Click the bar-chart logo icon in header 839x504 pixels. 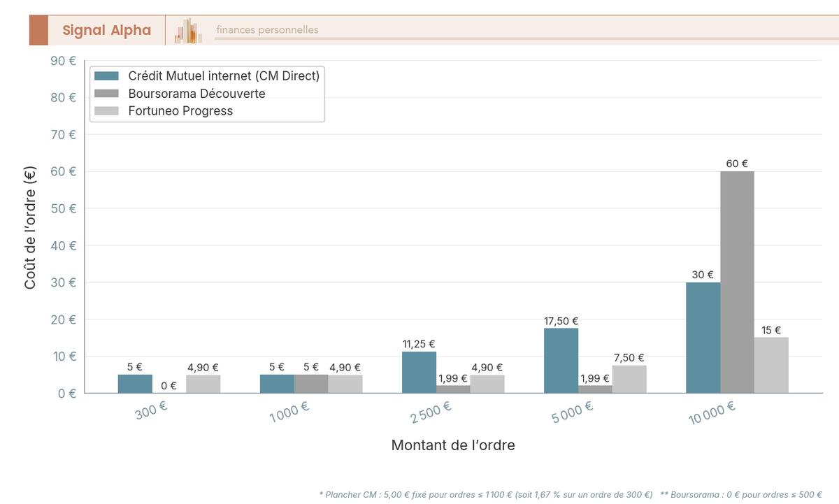189,30
